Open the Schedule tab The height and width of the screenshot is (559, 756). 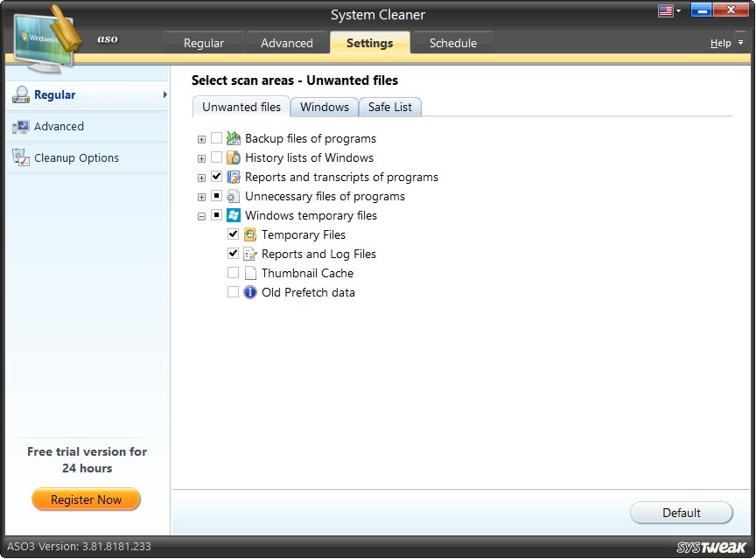pos(452,42)
